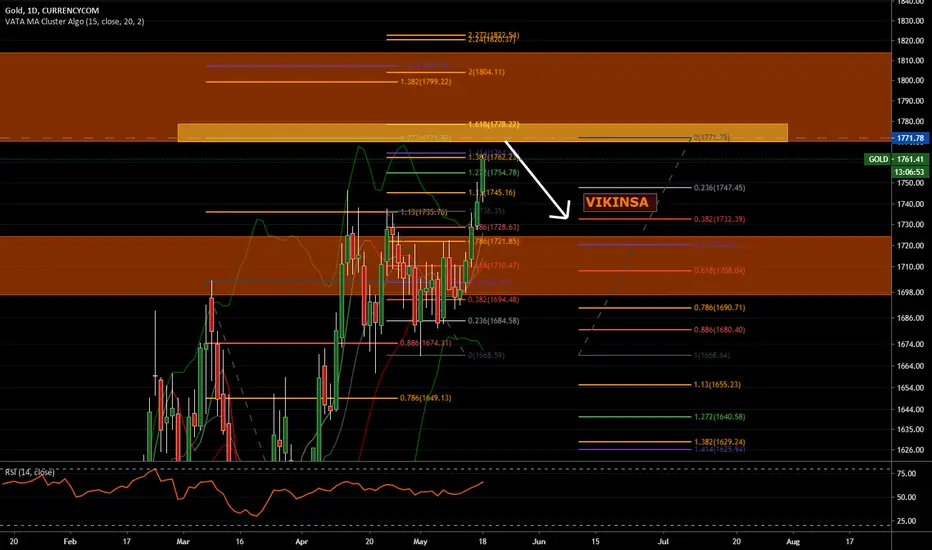The width and height of the screenshot is (932, 550).
Task: Click 75.00 on the RSI scale
Action: click(906, 473)
